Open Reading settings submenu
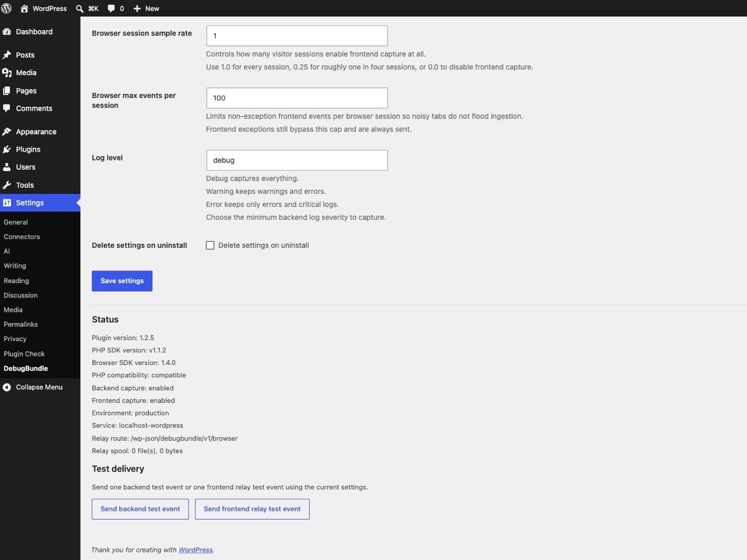747x560 pixels. click(16, 281)
